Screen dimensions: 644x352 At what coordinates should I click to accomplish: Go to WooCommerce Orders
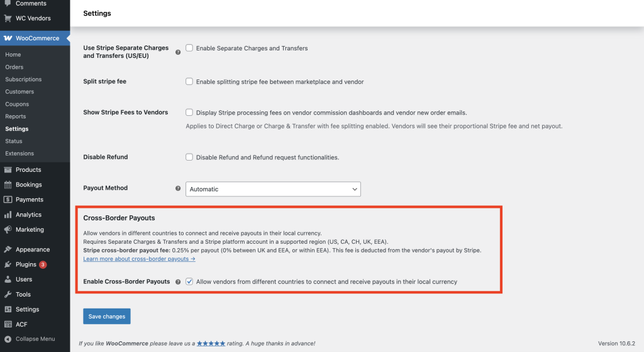pos(14,67)
